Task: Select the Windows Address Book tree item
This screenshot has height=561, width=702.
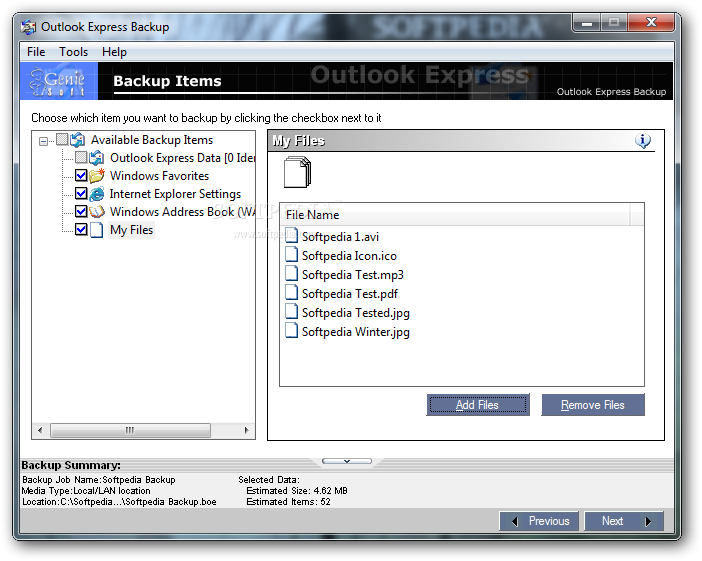Action: tap(182, 212)
